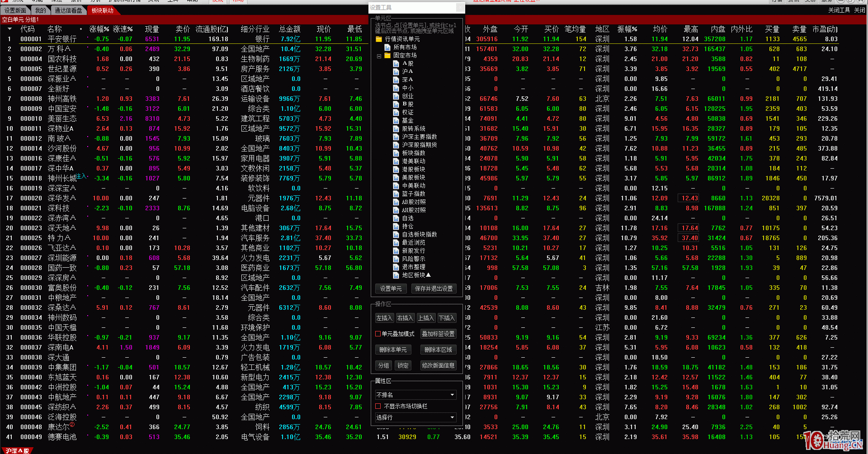Switch to the 通达信看盘 tab
Image resolution: width=868 pixels, height=454 pixels.
coord(68,10)
